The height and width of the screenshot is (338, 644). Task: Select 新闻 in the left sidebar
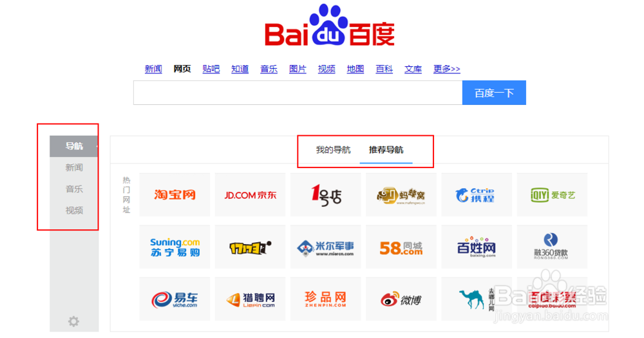click(x=74, y=167)
